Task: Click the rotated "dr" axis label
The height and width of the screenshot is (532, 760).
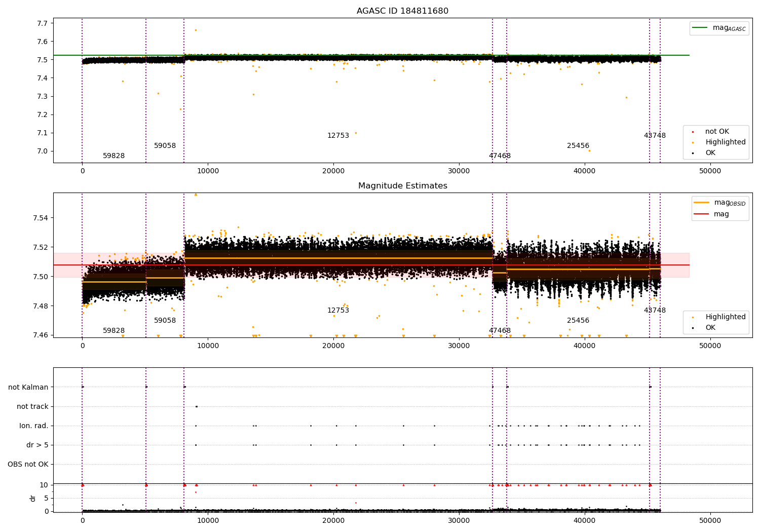Action: point(33,498)
